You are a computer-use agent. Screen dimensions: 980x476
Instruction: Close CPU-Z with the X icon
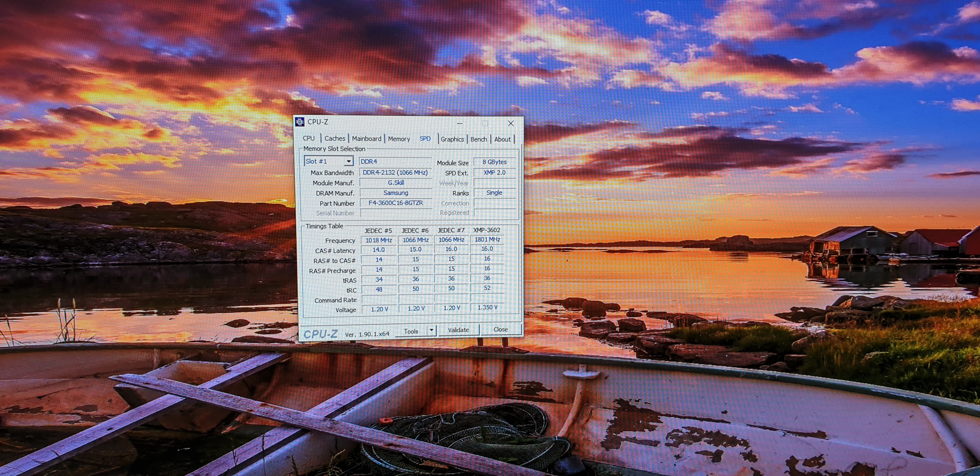pyautogui.click(x=510, y=123)
